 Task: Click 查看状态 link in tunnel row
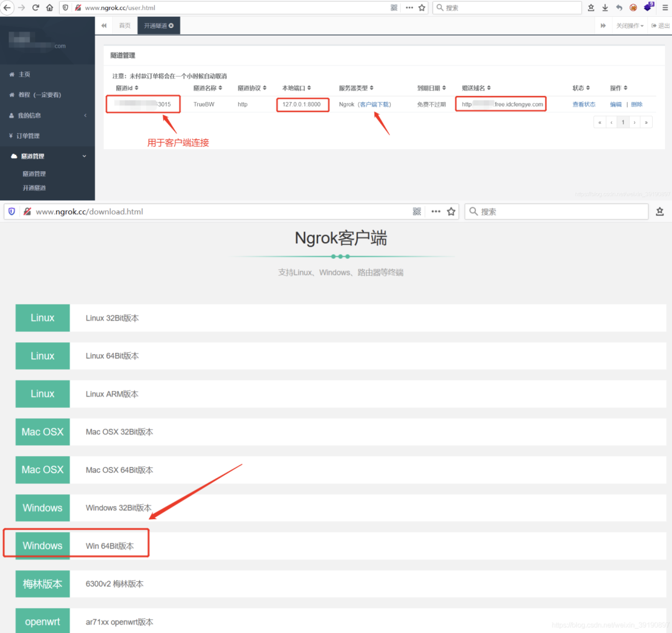pos(584,104)
